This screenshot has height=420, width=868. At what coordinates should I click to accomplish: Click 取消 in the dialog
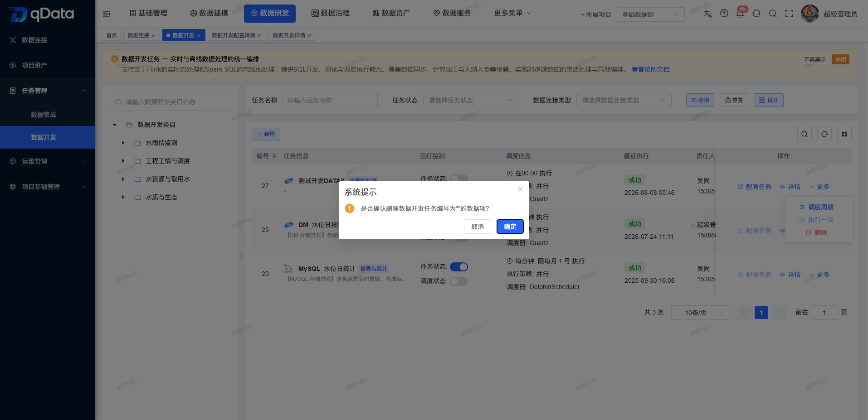[478, 227]
